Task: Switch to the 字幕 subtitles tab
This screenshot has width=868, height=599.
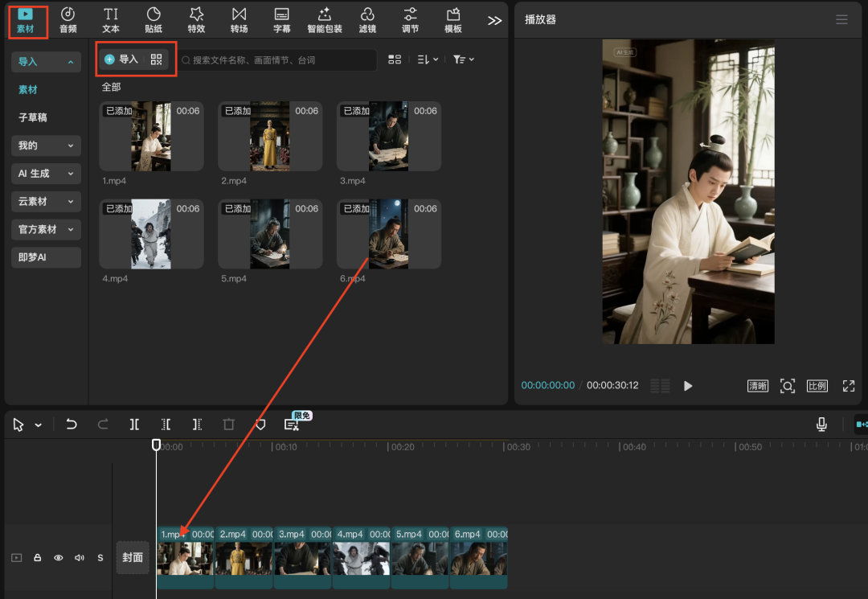Action: 281,20
